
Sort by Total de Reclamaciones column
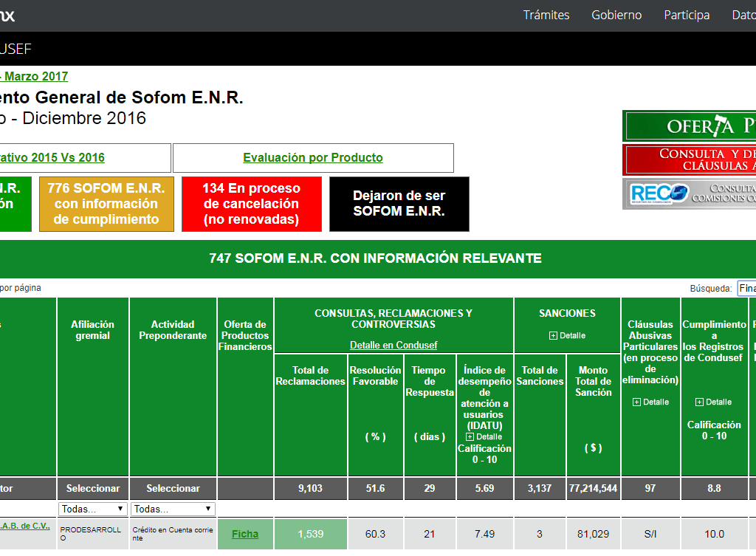[311, 415]
